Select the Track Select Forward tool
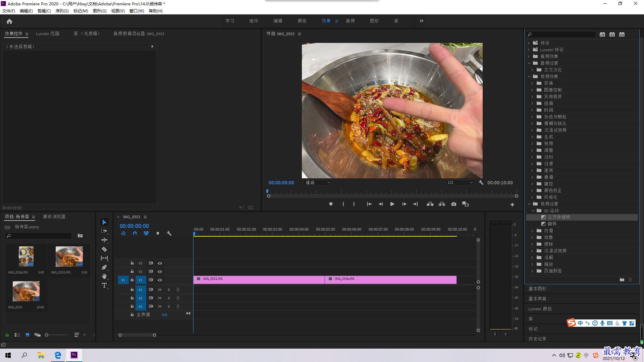Screen dimensions: 644x362 pos(104,231)
